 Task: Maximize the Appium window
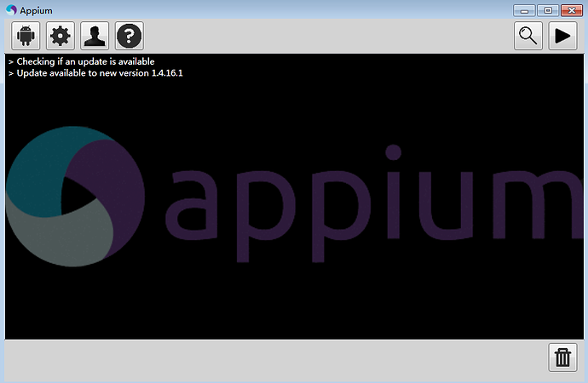pos(548,10)
